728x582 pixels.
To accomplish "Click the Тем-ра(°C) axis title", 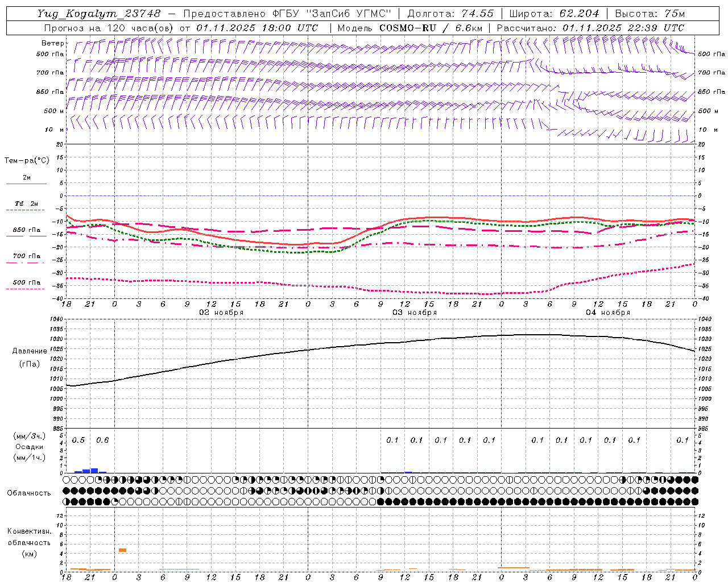I will pyautogui.click(x=27, y=161).
